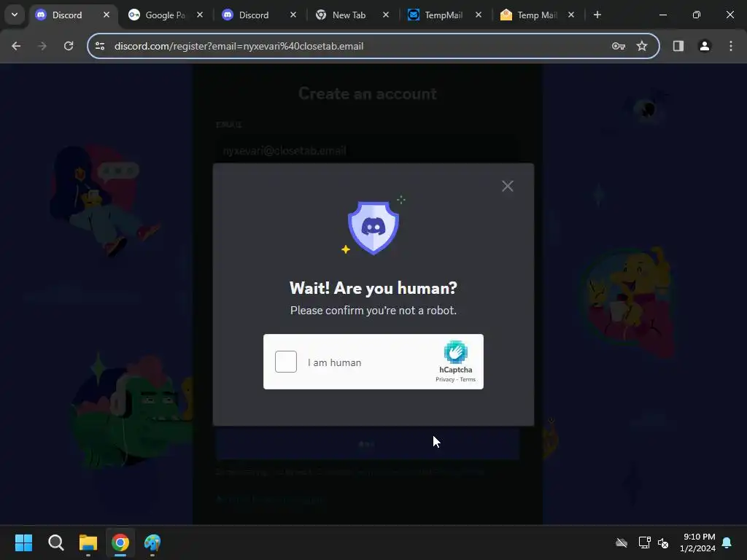Viewport: 747px width, 560px height.
Task: Toggle the browser side panel
Action: (x=678, y=46)
